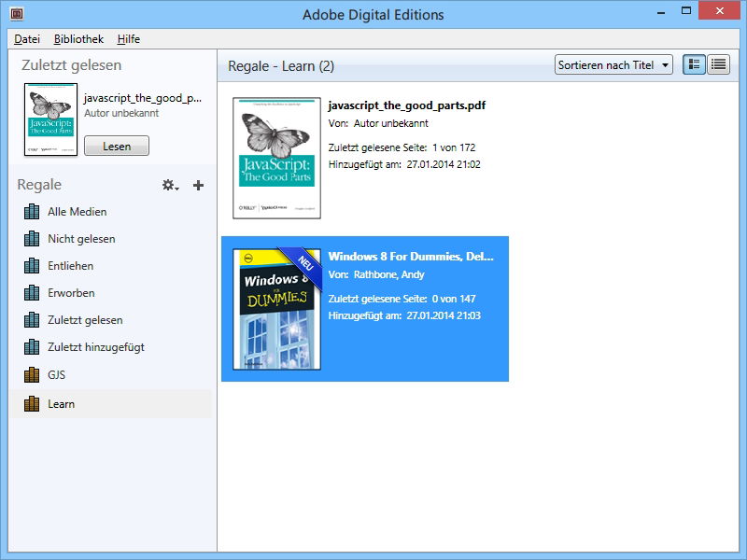This screenshot has width=747, height=560.
Task: Select the Erworben shelf label
Action: click(71, 293)
